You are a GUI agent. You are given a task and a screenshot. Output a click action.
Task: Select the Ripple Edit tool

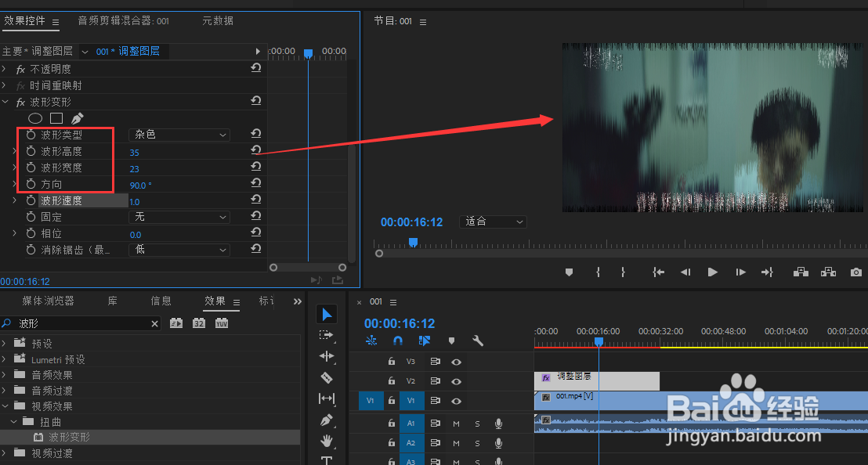click(x=327, y=356)
